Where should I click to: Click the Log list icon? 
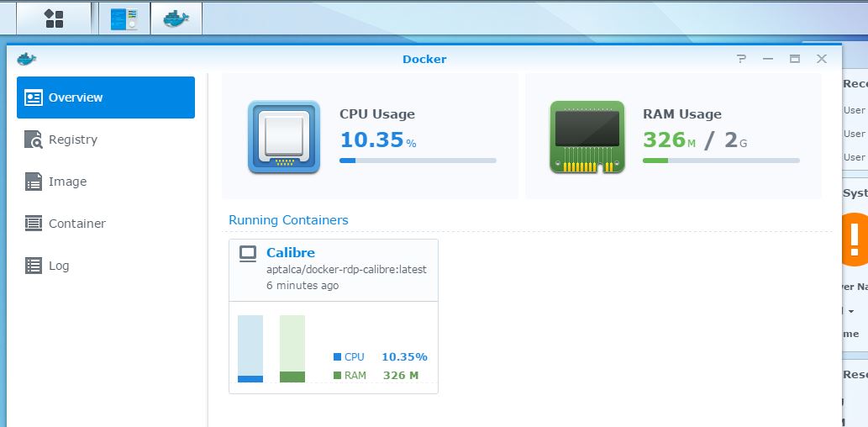coord(34,266)
